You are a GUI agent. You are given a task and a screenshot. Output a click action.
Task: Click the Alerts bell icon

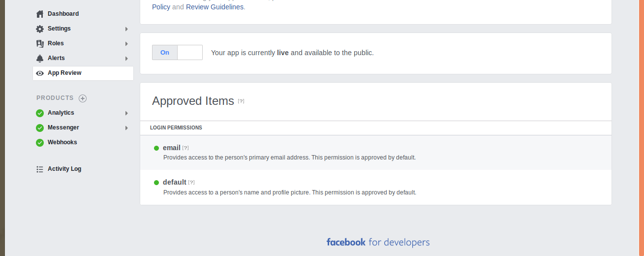click(40, 58)
